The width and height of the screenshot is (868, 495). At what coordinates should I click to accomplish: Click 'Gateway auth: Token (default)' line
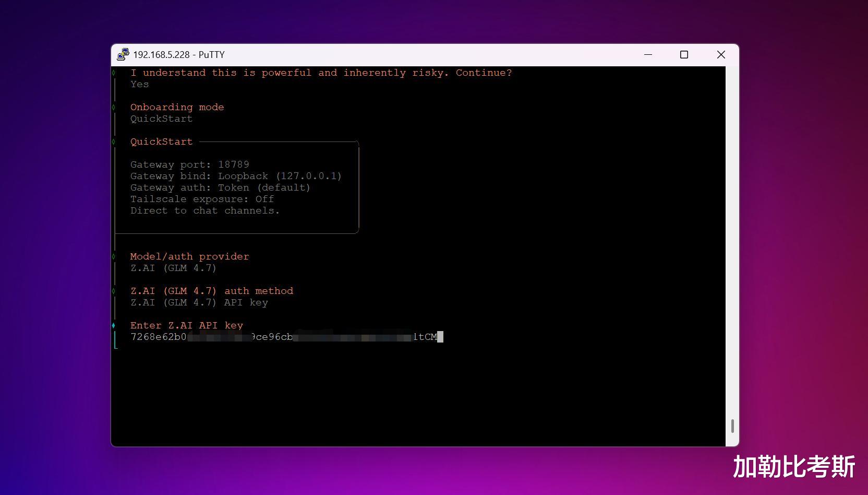pyautogui.click(x=221, y=187)
